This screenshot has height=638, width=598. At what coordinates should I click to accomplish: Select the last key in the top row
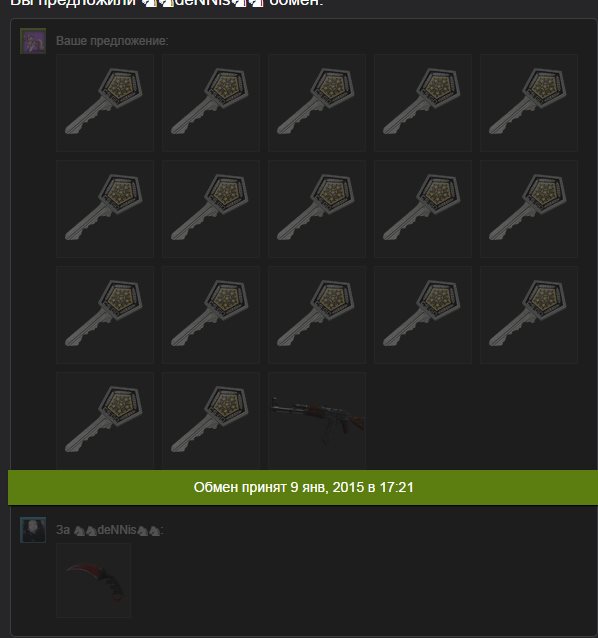tap(529, 103)
